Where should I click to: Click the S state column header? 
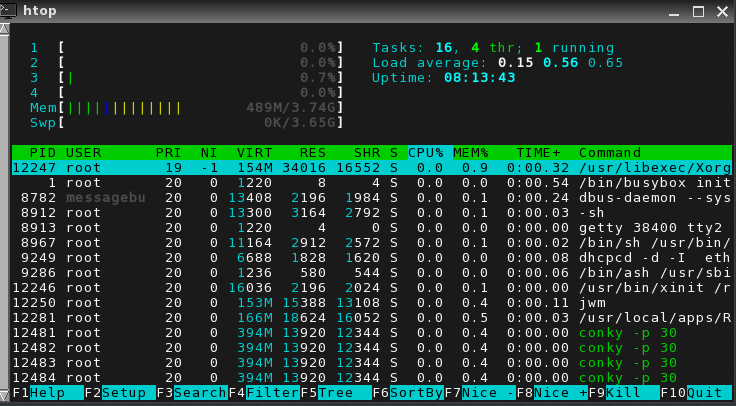(394, 153)
